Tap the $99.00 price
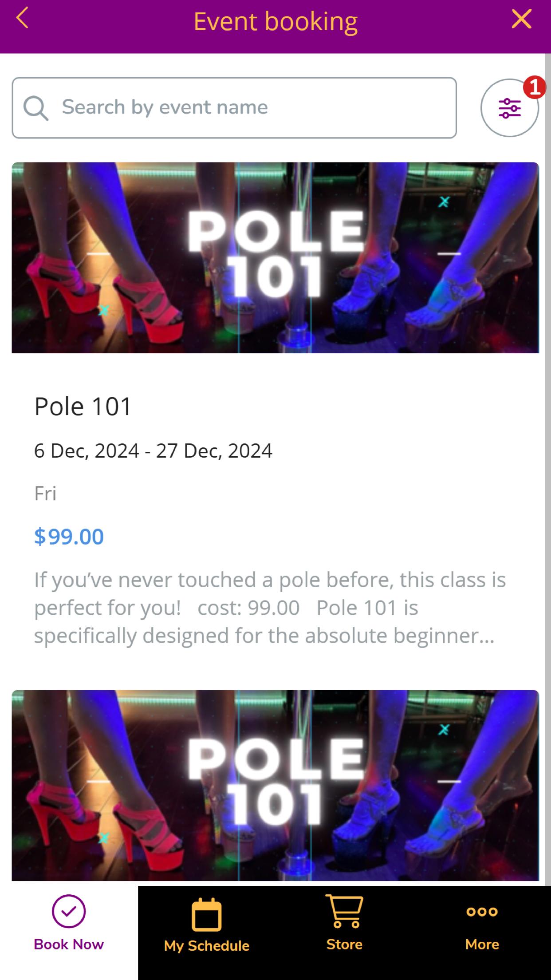551x980 pixels. (x=69, y=536)
